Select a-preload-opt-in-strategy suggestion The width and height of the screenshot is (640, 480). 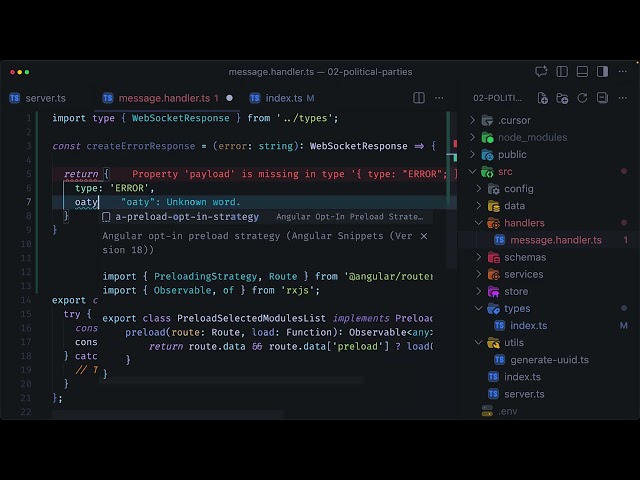pyautogui.click(x=267, y=217)
